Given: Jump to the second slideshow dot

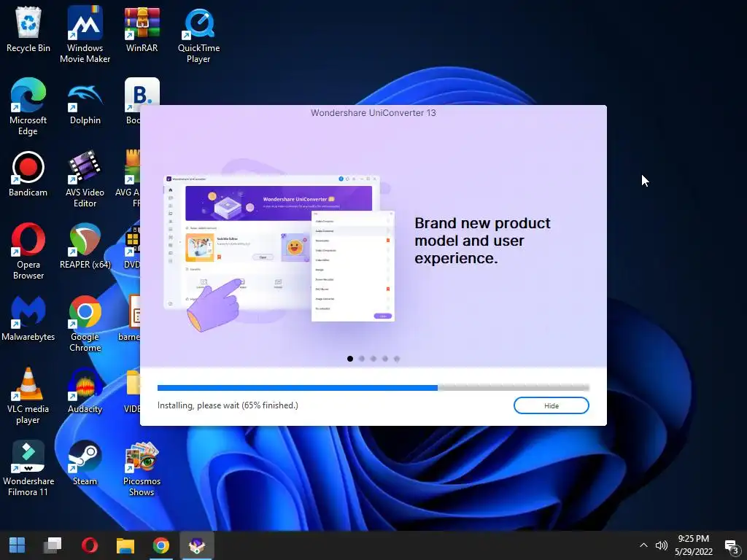Looking at the screenshot, I should tap(362, 359).
